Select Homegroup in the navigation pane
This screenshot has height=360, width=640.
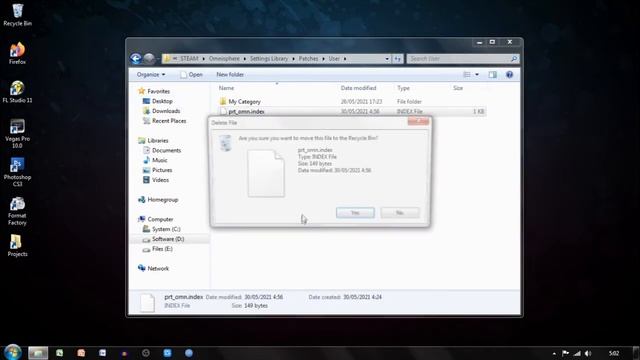162,200
